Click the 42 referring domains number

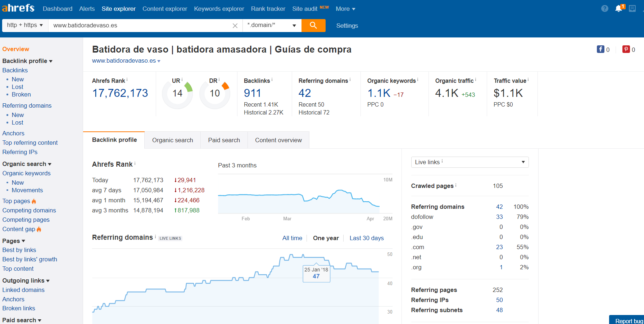coord(305,93)
